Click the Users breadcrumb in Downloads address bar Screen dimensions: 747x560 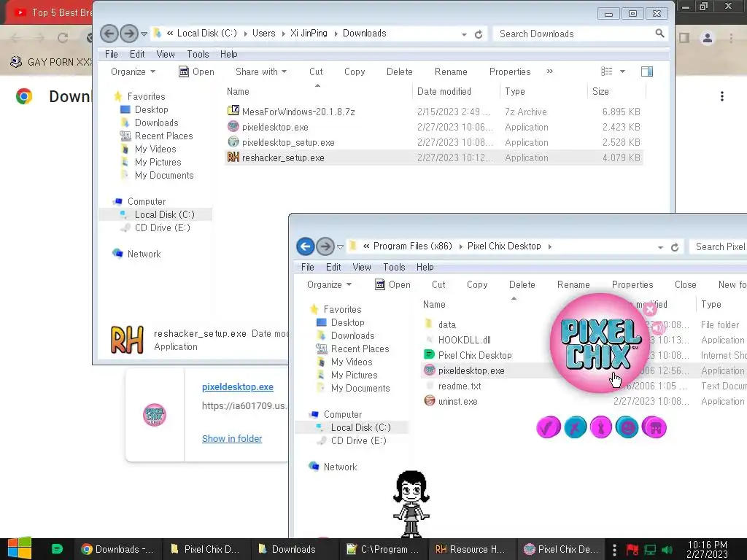pos(263,34)
